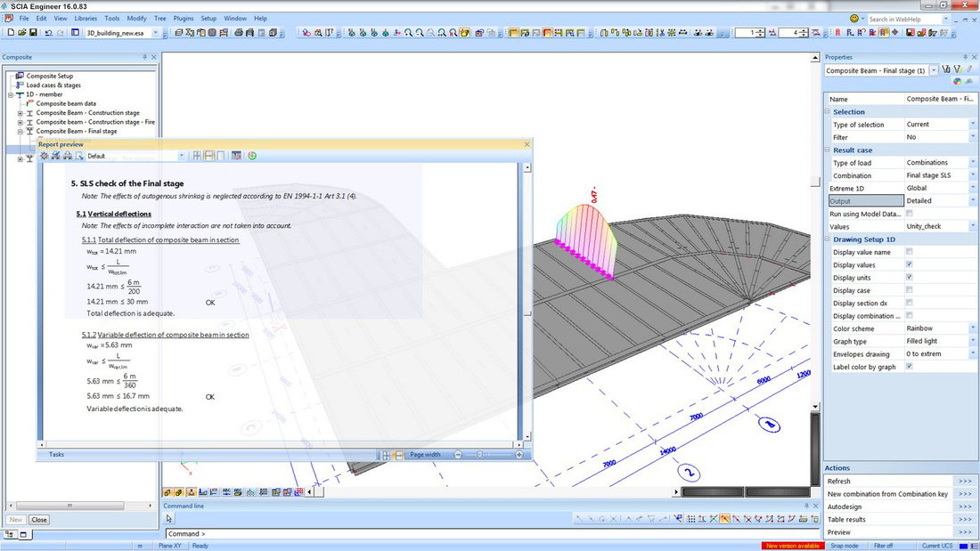Image resolution: width=980 pixels, height=551 pixels.
Task: Open the Modify menu
Action: pos(136,19)
